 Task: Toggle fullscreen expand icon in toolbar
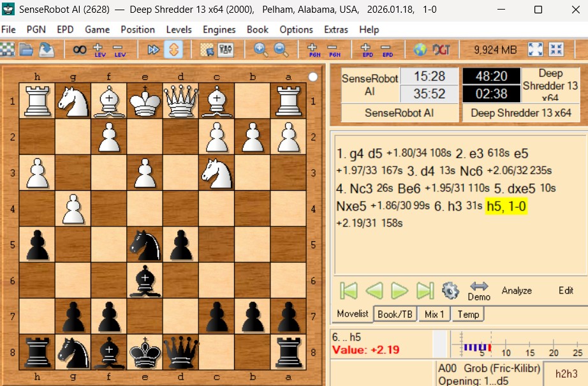tap(536, 49)
